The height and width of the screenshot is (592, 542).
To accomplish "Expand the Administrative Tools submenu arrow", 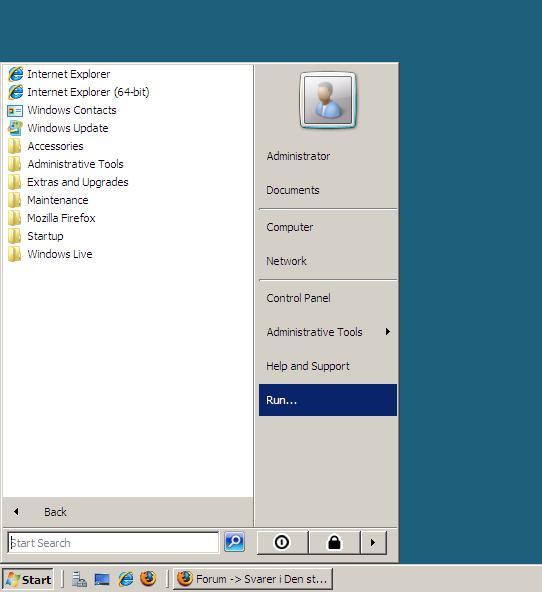I will tap(388, 332).
